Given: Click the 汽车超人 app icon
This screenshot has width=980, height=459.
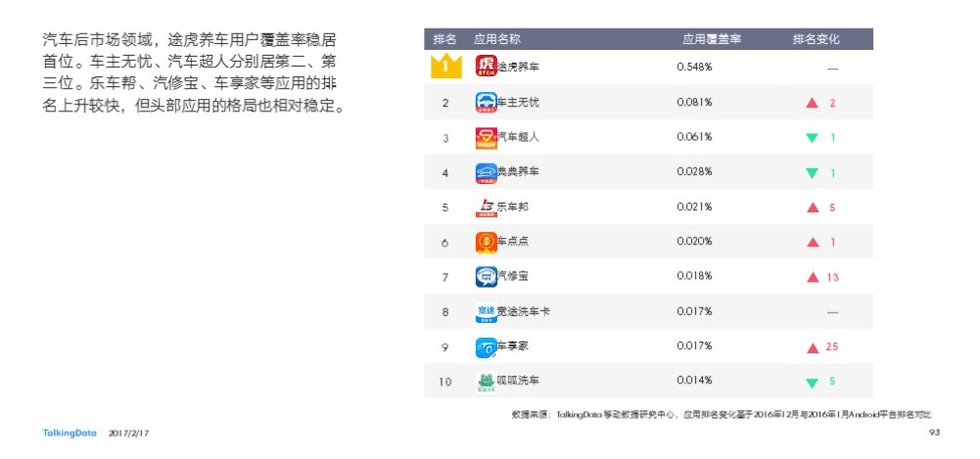Looking at the screenshot, I should tap(486, 138).
